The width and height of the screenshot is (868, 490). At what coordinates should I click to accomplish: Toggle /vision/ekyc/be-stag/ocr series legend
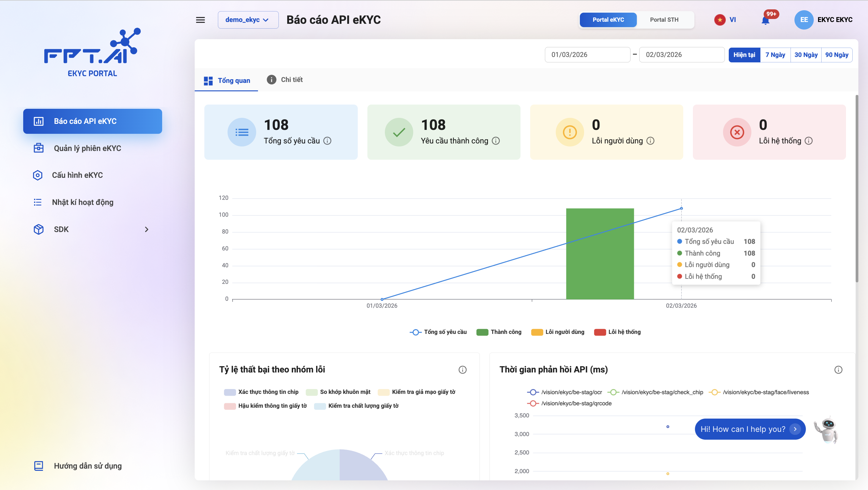[565, 392]
